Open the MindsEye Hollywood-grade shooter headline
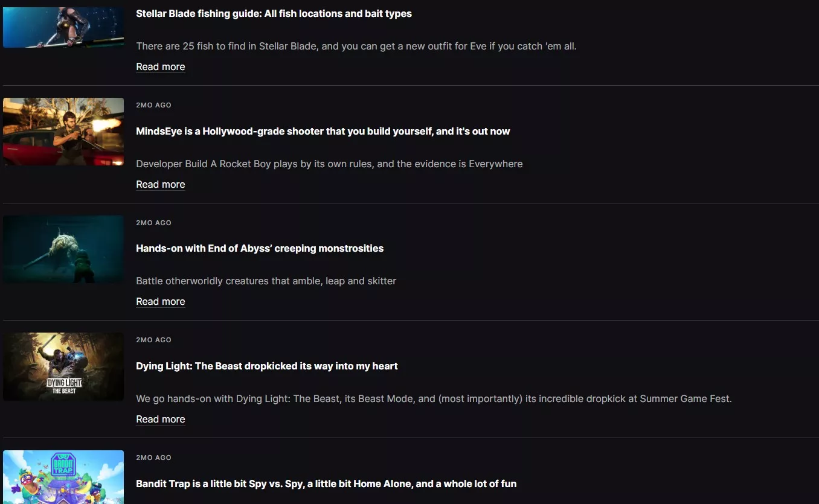This screenshot has height=504, width=819. (x=323, y=131)
